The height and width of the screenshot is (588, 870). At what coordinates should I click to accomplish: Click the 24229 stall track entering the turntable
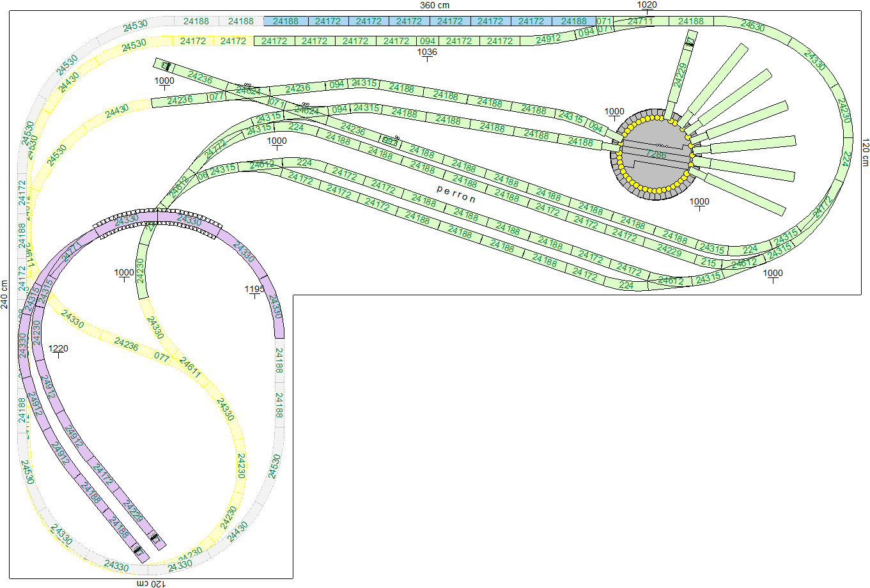[x=681, y=75]
